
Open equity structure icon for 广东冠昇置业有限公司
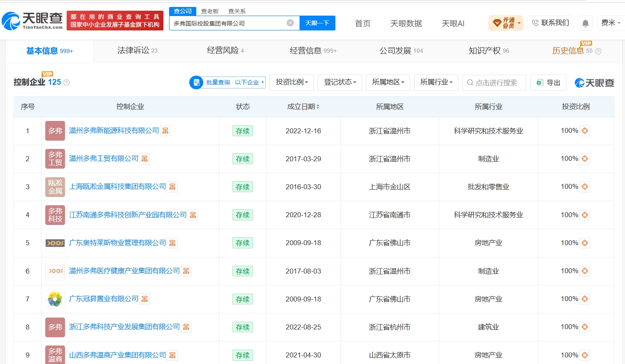[145, 299]
